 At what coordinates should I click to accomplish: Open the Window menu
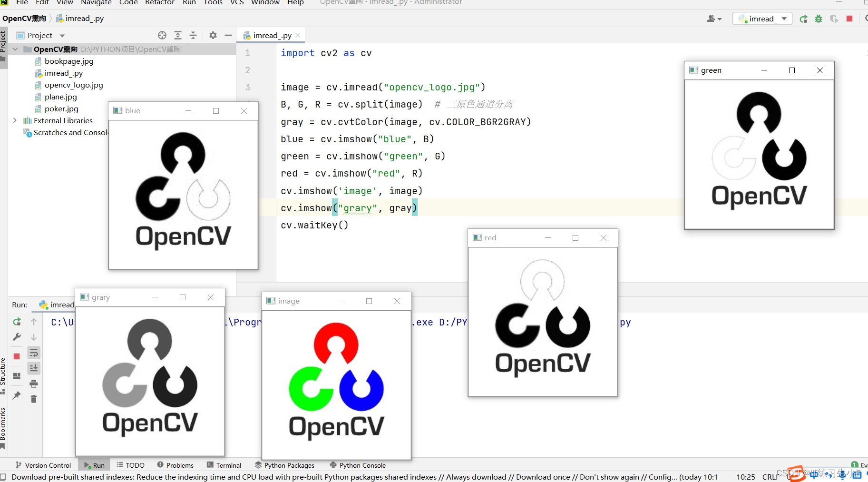[265, 2]
